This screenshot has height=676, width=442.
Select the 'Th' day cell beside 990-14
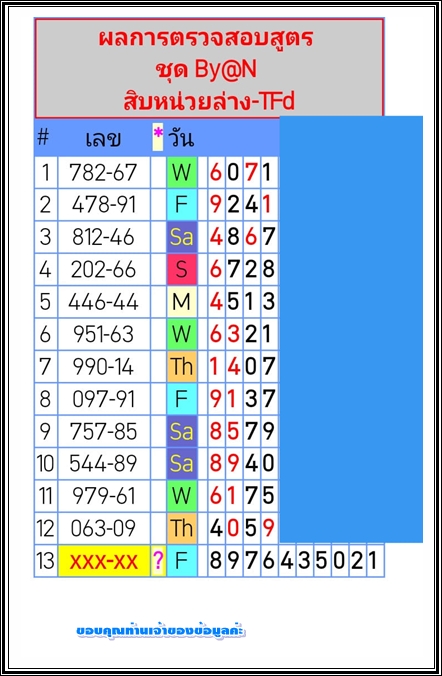click(182, 367)
